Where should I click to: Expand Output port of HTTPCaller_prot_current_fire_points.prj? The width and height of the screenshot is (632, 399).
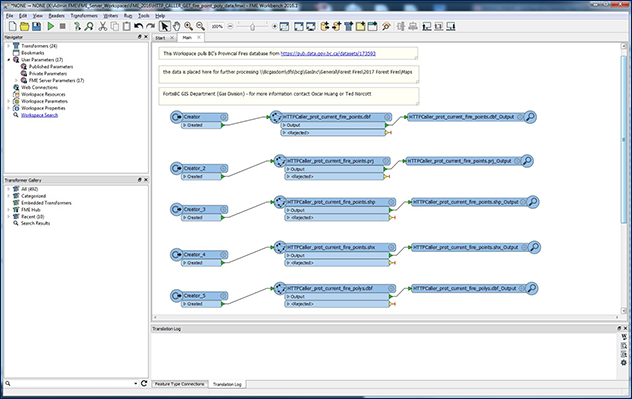pos(289,169)
